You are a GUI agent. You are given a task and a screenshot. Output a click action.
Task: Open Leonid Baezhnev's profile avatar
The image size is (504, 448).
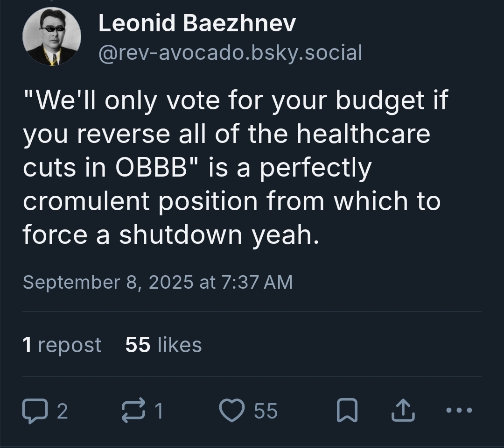[x=52, y=36]
